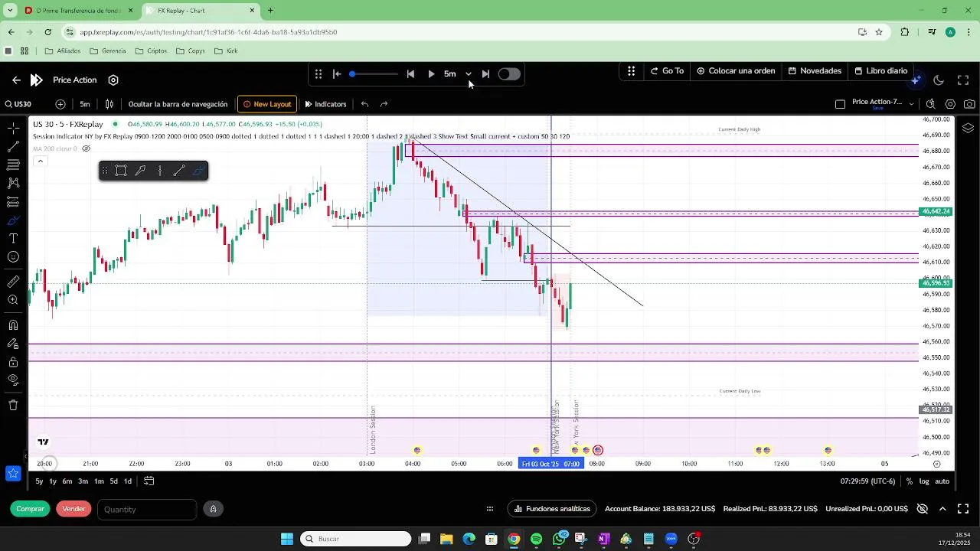Click the Vender sell button
This screenshot has width=980, height=551.
click(73, 509)
